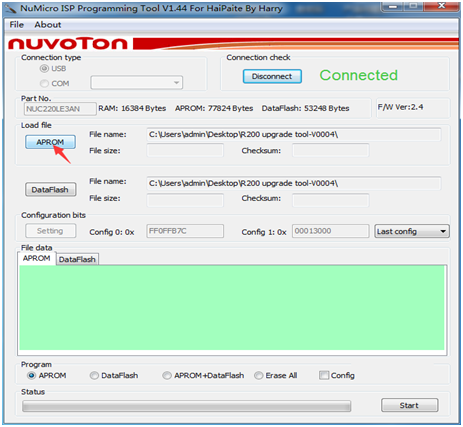Screen dimensions: 463x427
Task: Click the Disconnect button
Action: (x=272, y=76)
